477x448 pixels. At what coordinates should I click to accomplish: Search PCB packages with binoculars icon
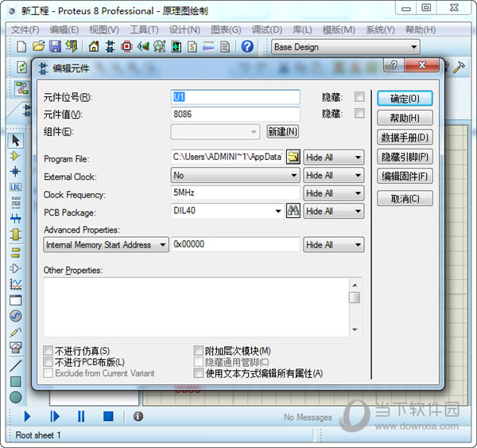click(293, 211)
